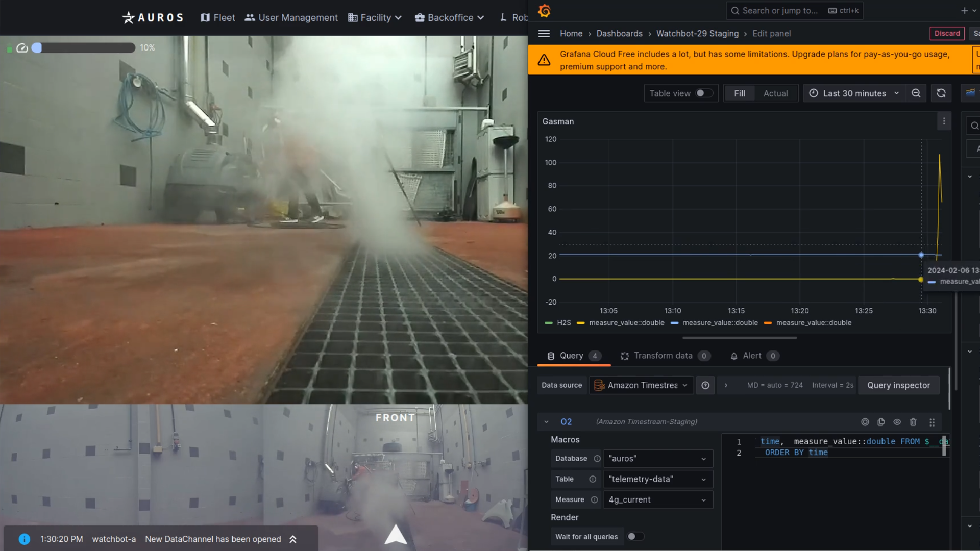Click the refresh dashboard icon
This screenshot has width=980, height=551.
941,93
